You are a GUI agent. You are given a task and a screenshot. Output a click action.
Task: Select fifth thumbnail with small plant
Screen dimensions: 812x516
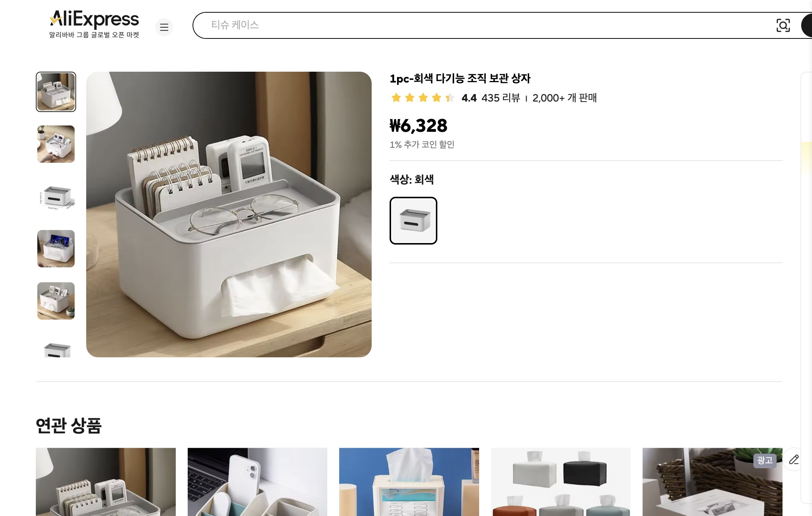pos(56,301)
